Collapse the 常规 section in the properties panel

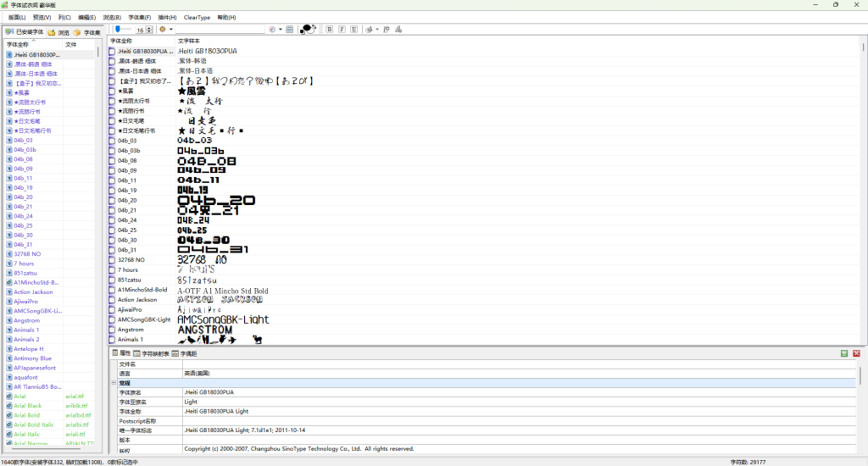[114, 383]
